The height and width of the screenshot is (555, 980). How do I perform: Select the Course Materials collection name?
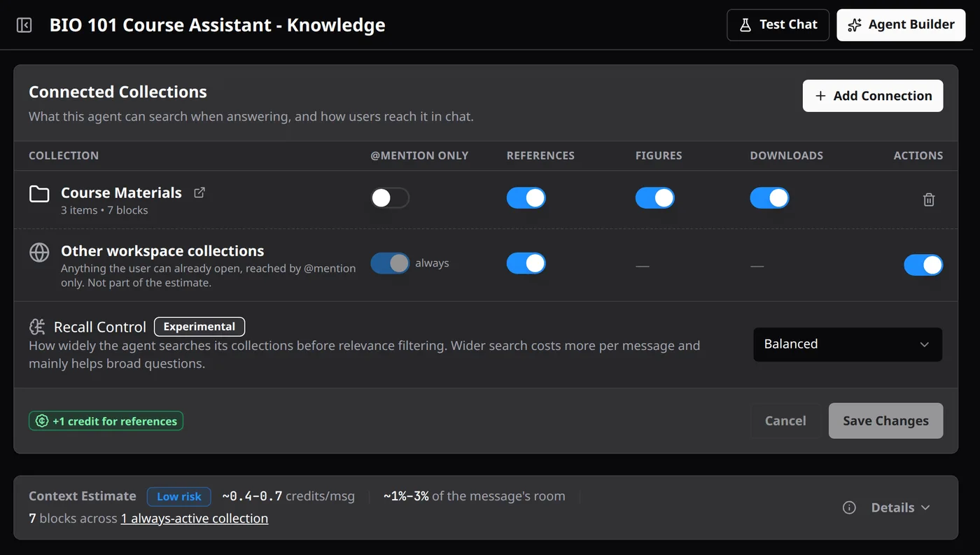(x=121, y=192)
